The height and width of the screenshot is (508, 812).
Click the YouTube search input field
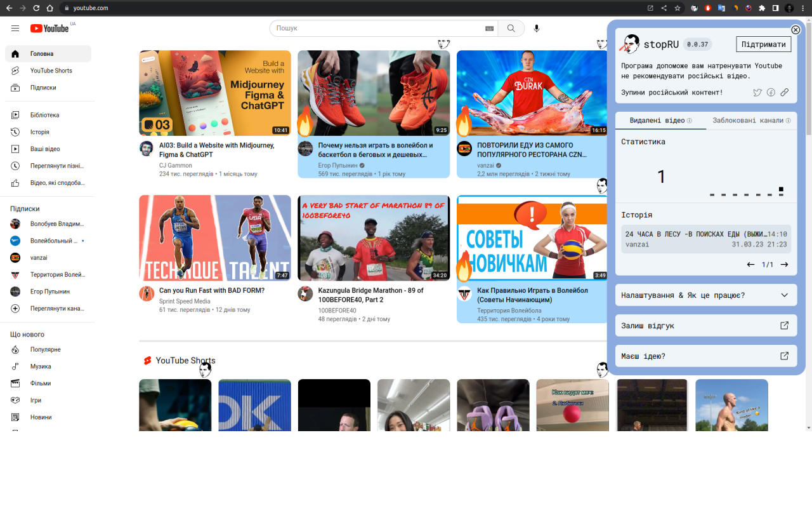tap(377, 29)
